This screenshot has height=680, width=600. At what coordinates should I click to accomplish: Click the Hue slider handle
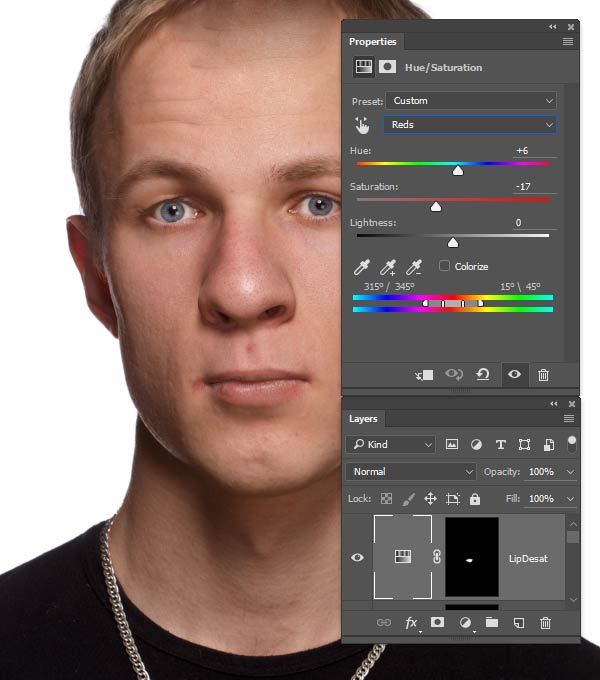[458, 171]
